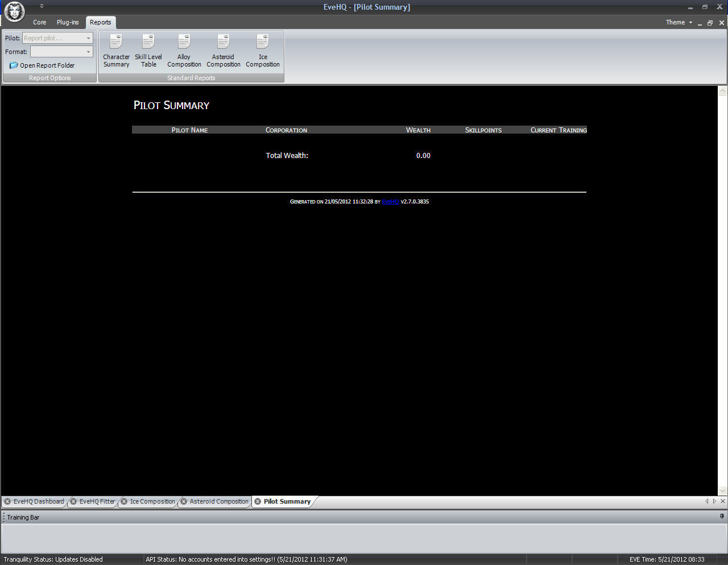Generate the Alloy Composition report
This screenshot has height=565, width=728.
[184, 51]
